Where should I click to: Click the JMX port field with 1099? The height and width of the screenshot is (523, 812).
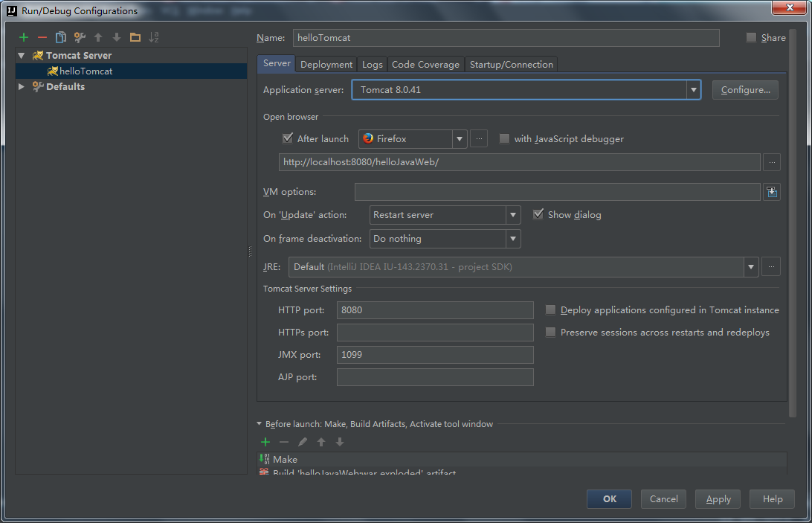(x=435, y=355)
